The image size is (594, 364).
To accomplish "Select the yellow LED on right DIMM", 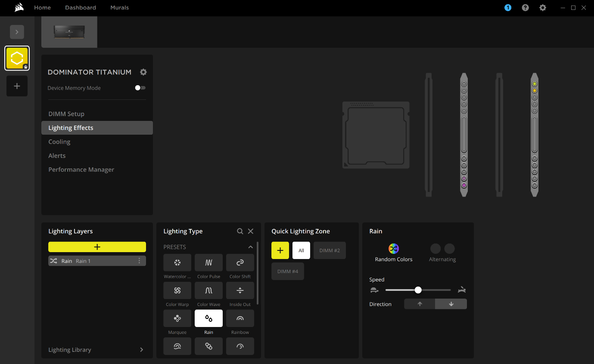I will click(535, 84).
